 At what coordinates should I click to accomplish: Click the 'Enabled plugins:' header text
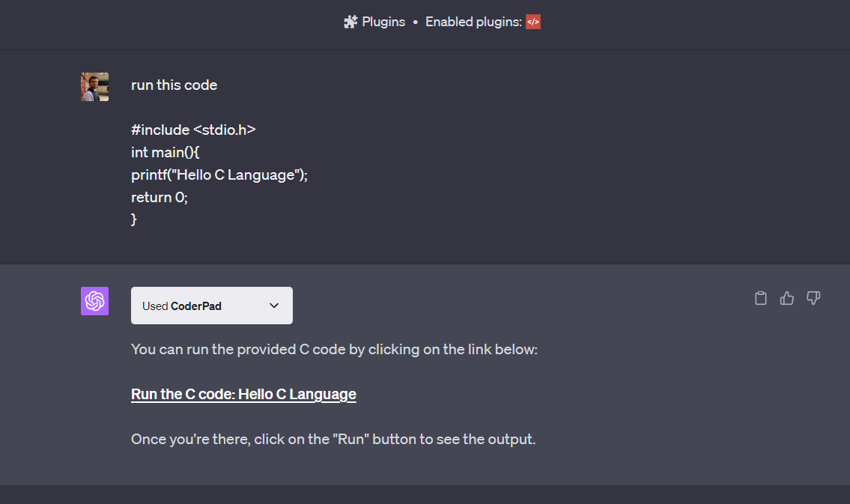tap(473, 22)
